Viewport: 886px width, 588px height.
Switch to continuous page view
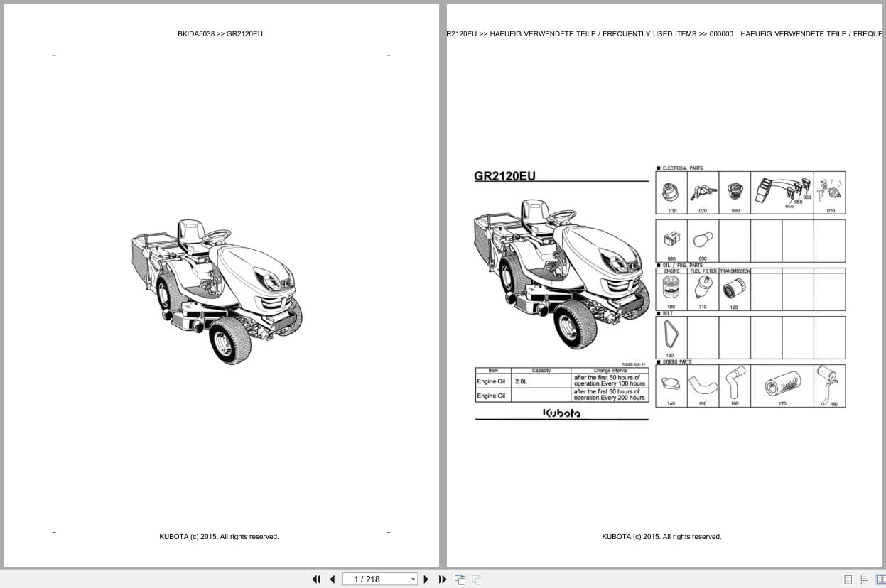coord(865,579)
